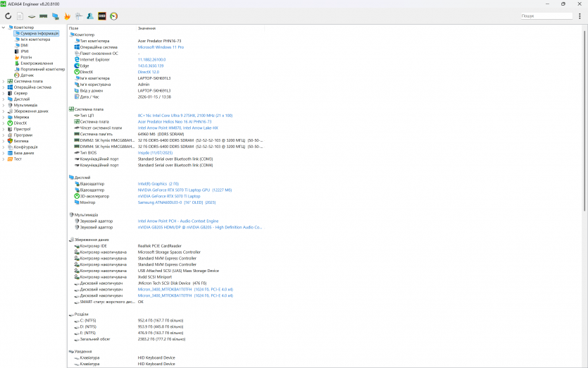The height and width of the screenshot is (368, 588).
Task: Click the Refresh icon in the toolbar
Action: (8, 16)
